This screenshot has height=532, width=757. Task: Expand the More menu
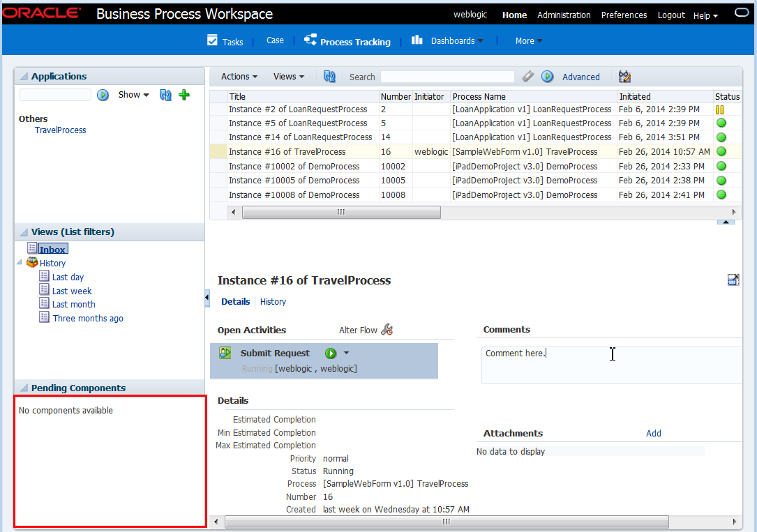[x=529, y=41]
